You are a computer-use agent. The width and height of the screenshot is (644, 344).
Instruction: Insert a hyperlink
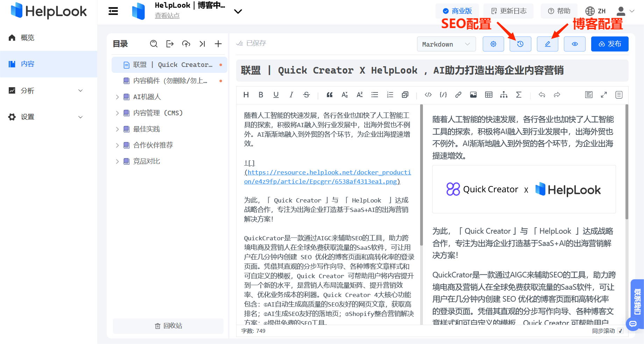tap(458, 95)
